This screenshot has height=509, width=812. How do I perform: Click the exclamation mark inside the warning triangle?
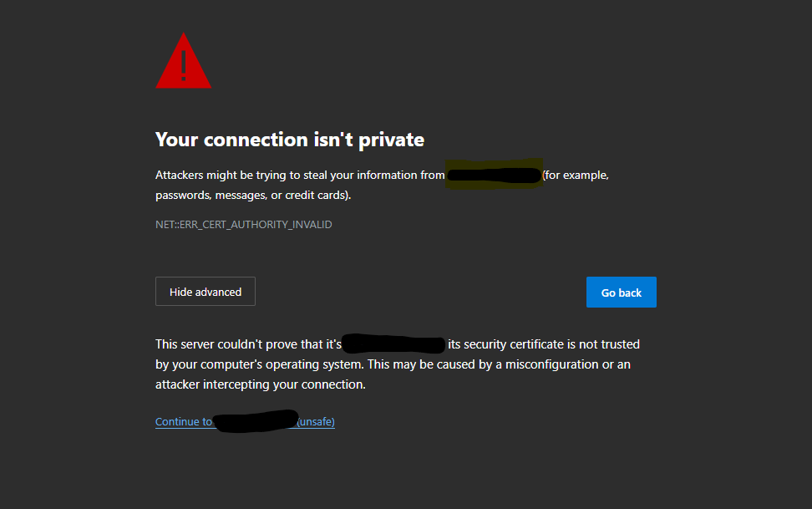pos(183,65)
